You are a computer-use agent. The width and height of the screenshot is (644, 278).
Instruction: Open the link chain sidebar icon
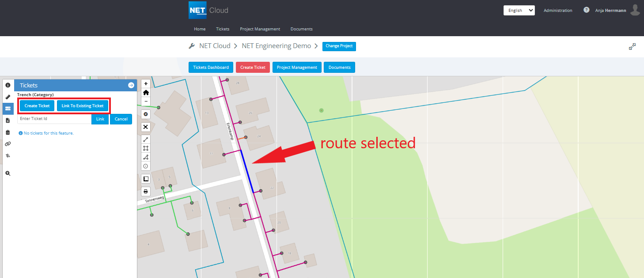[8, 144]
